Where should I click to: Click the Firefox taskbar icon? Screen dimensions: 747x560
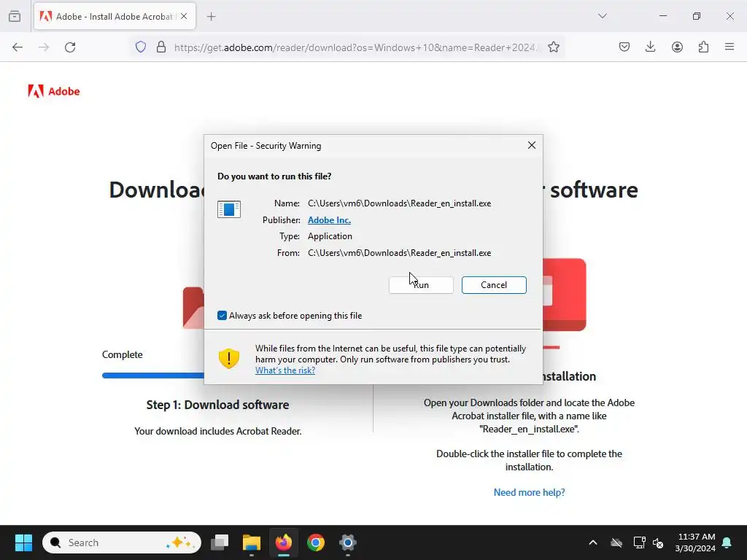click(x=284, y=542)
